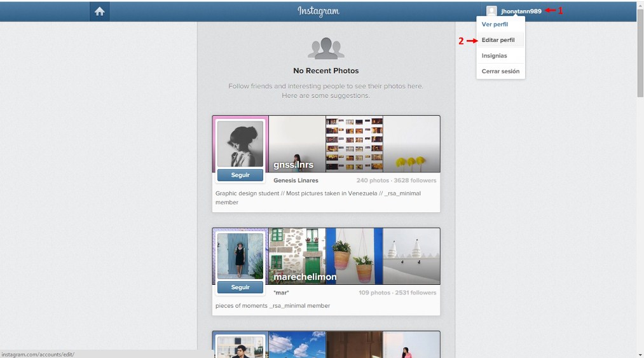Choose 'Editar perfil' menu entry

pos(500,40)
